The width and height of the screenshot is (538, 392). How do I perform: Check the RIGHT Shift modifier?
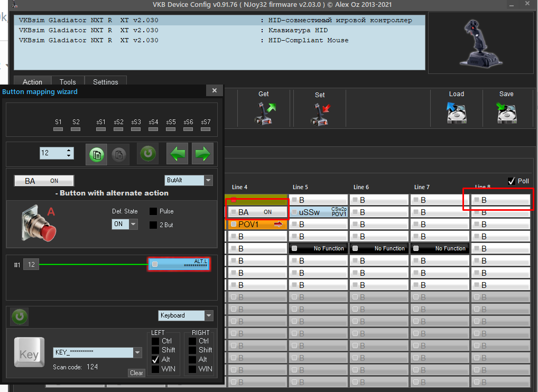tap(192, 350)
